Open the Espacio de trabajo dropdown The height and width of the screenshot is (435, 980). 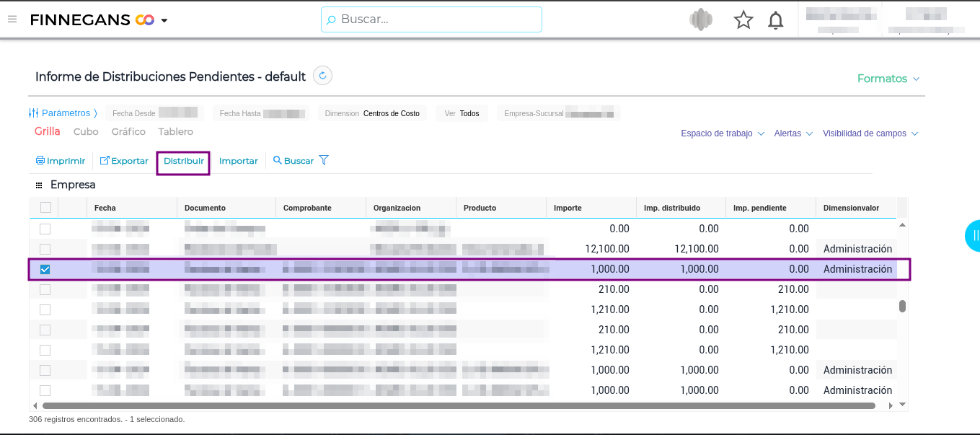[x=722, y=133]
